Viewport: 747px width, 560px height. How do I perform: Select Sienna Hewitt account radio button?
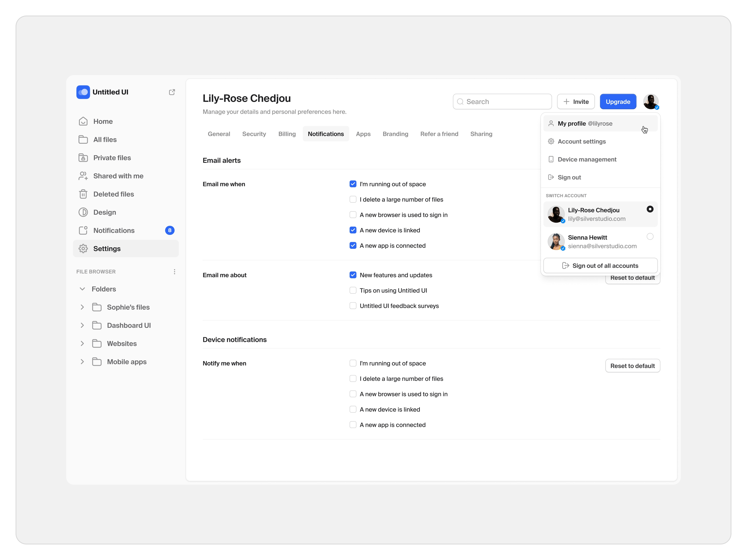[650, 237]
